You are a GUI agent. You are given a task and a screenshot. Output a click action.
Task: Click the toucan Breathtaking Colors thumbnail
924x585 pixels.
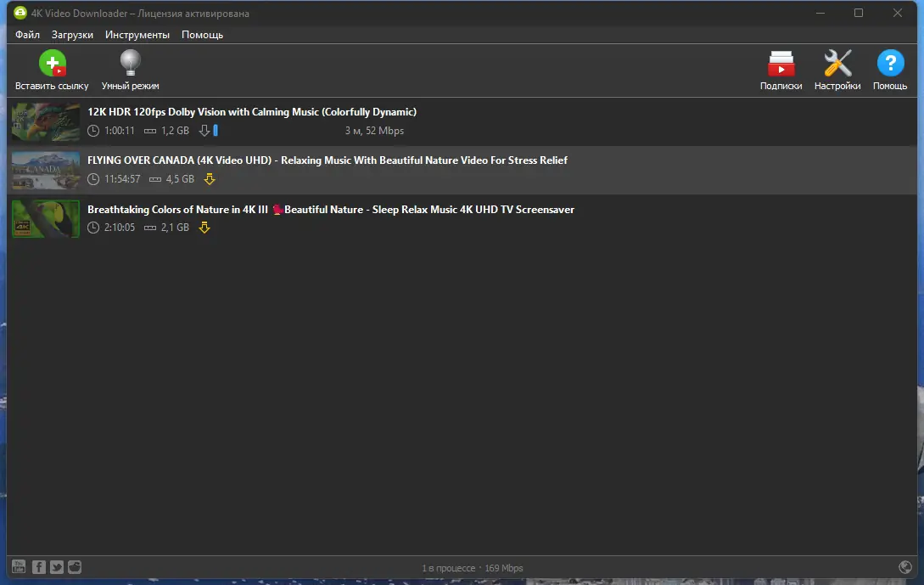46,219
